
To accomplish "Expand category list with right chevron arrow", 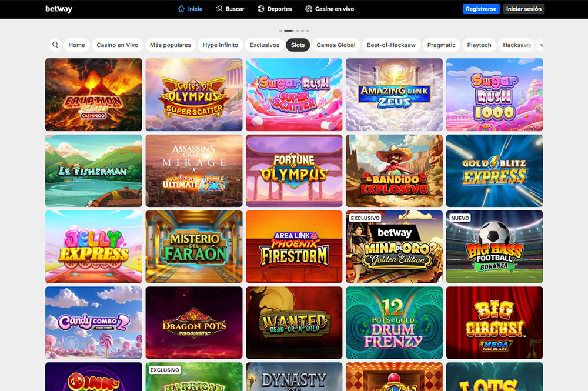I will point(530,45).
